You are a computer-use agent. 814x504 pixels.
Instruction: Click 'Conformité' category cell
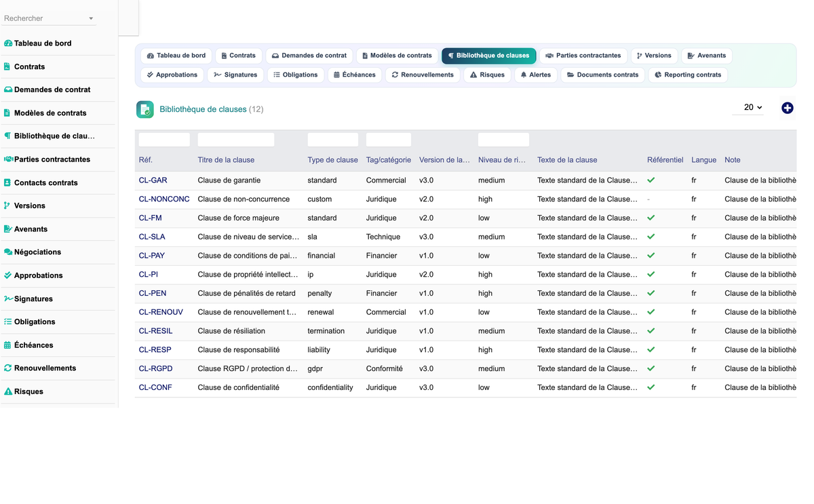coord(385,368)
